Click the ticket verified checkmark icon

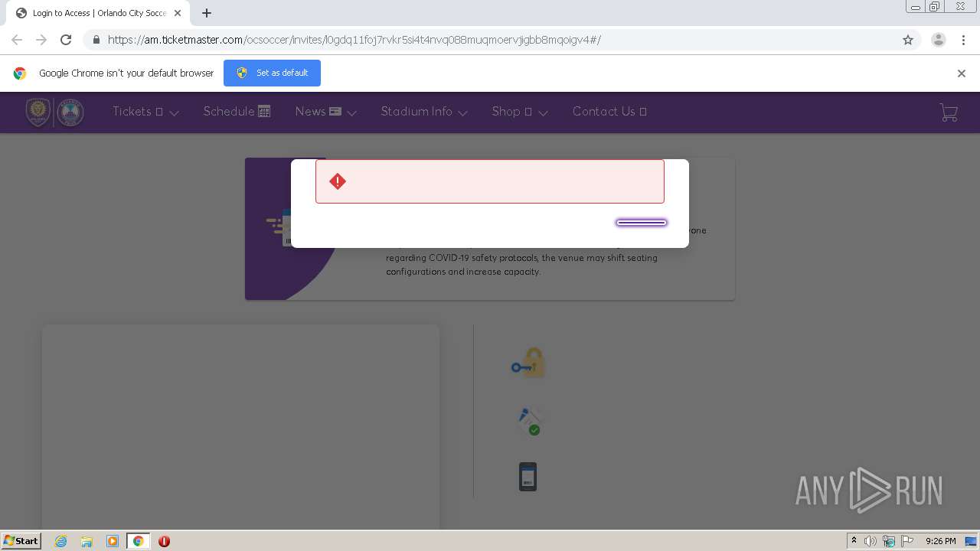tap(528, 422)
